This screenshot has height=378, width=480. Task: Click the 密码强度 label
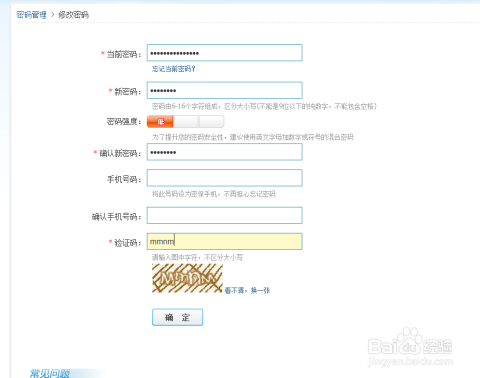[x=124, y=122]
